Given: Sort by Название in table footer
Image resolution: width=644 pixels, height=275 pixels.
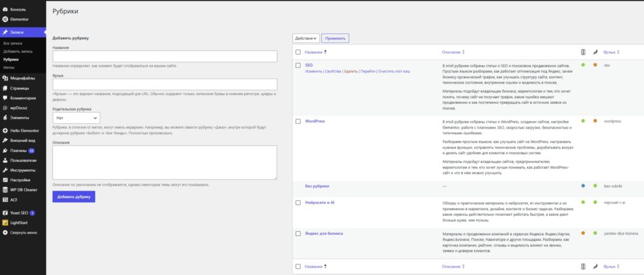Looking at the screenshot, I should (316, 266).
